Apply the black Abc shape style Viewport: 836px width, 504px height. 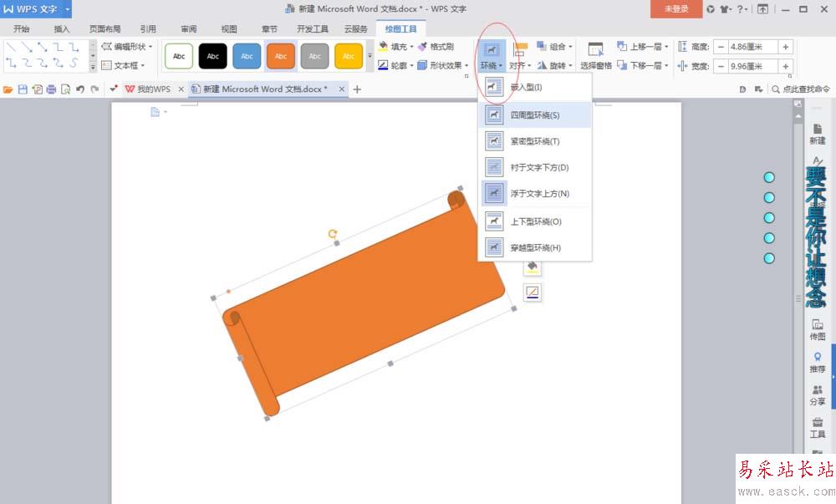click(x=212, y=56)
